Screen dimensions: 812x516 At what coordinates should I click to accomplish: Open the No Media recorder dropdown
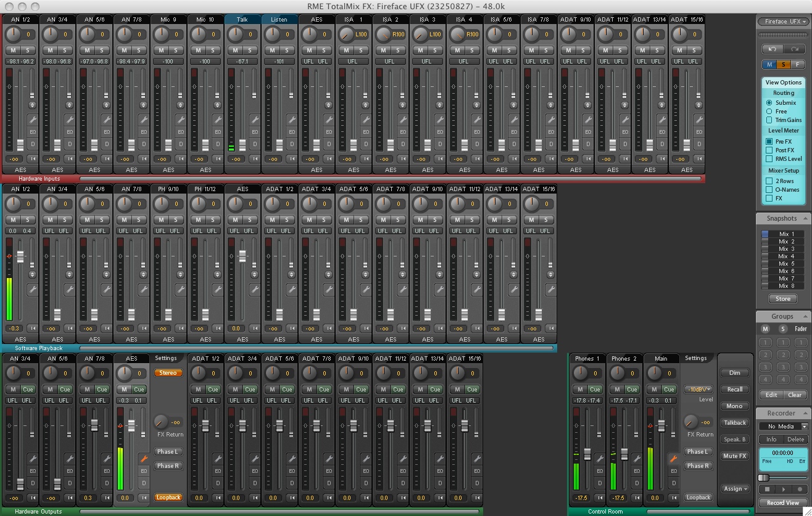point(784,426)
